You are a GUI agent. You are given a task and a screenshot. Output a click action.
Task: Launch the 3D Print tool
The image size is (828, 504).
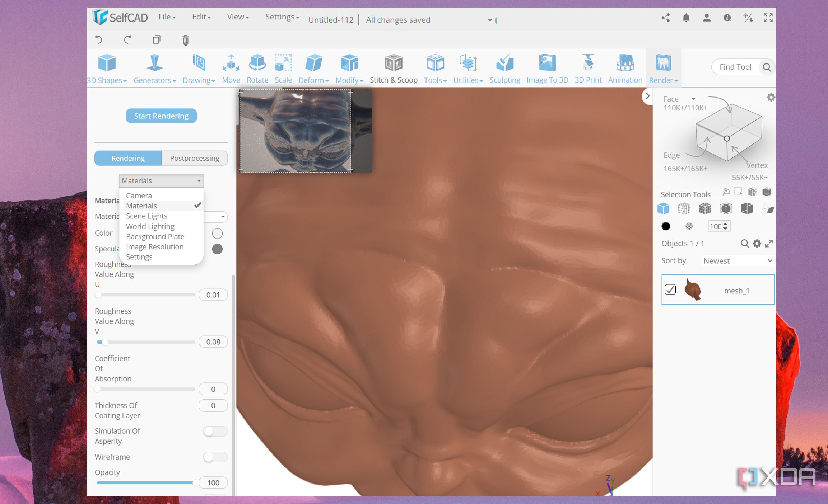pyautogui.click(x=588, y=68)
